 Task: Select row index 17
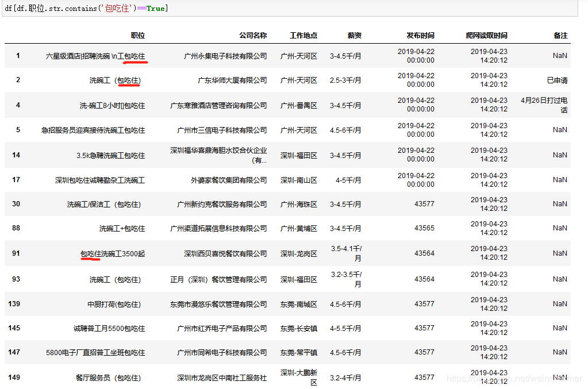[16, 180]
